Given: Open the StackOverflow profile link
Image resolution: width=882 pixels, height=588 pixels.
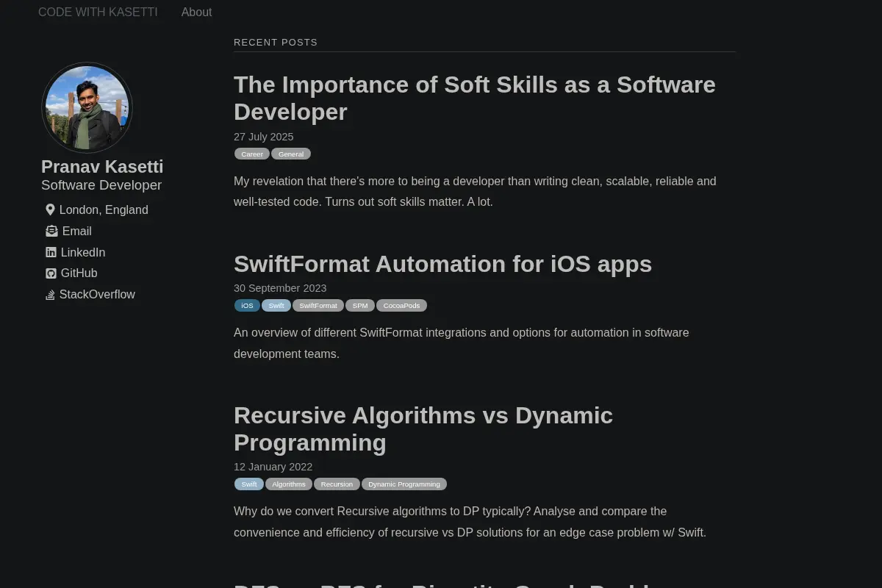Looking at the screenshot, I should [97, 294].
